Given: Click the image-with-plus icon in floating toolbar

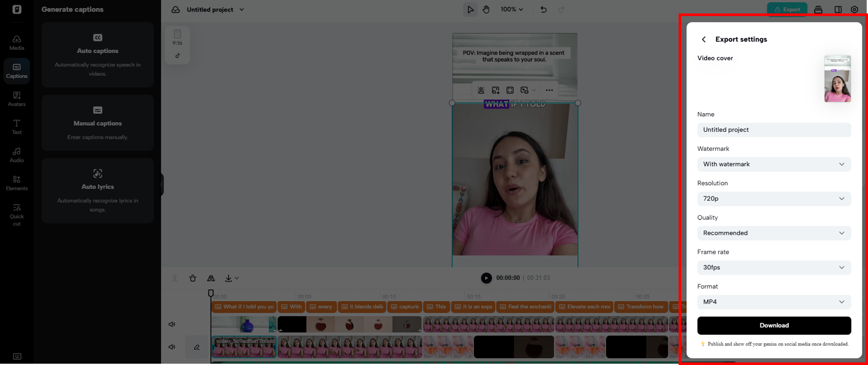Looking at the screenshot, I should click(x=496, y=90).
